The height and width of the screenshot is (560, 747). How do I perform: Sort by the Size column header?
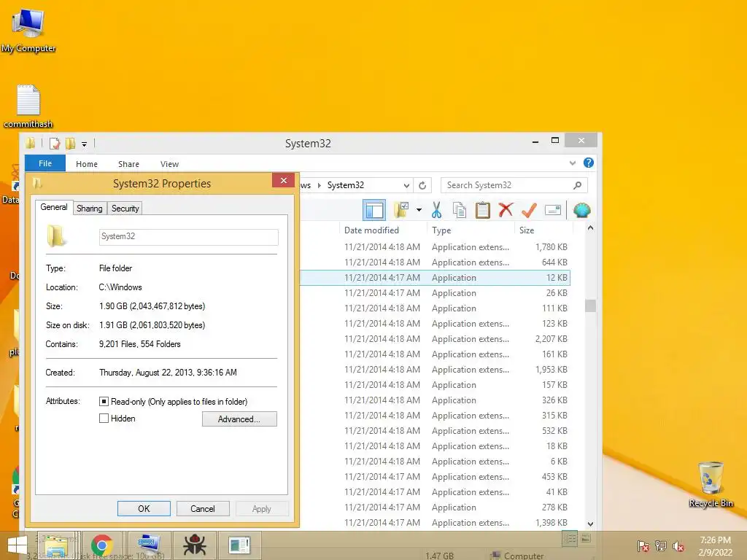tap(527, 230)
